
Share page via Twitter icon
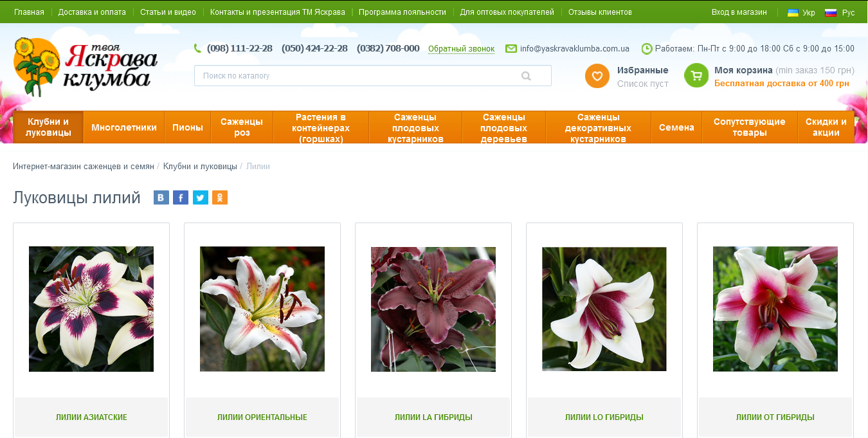(201, 197)
